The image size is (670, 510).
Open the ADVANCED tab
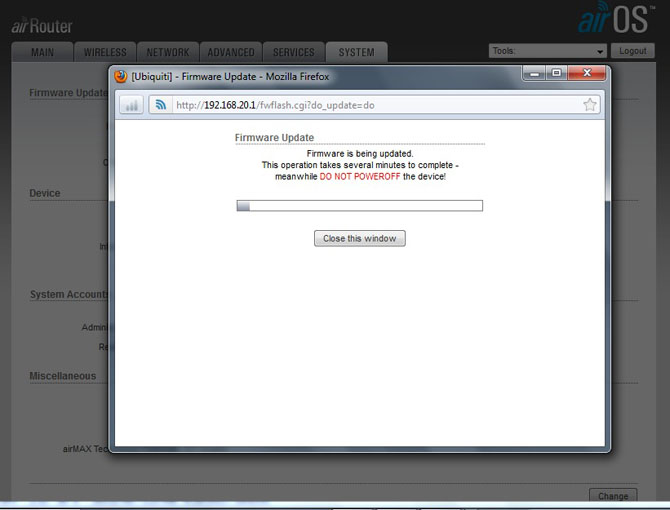231,53
